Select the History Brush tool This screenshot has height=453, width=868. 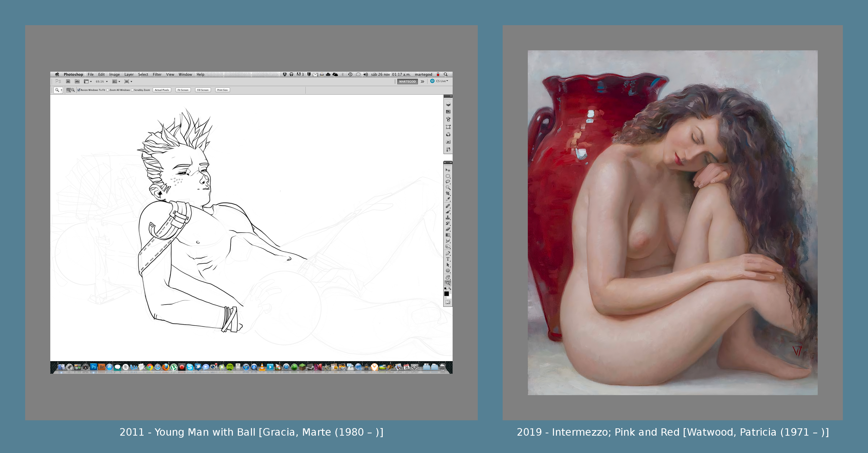click(448, 223)
